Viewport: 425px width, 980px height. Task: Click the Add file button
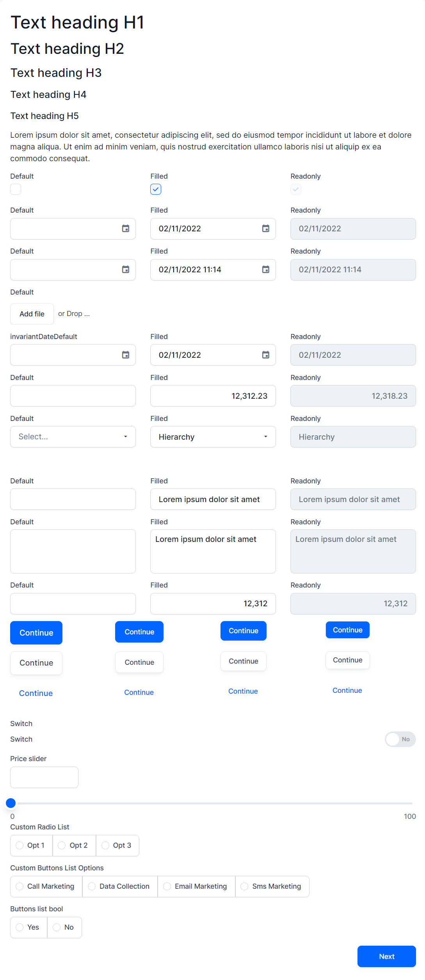click(x=32, y=314)
